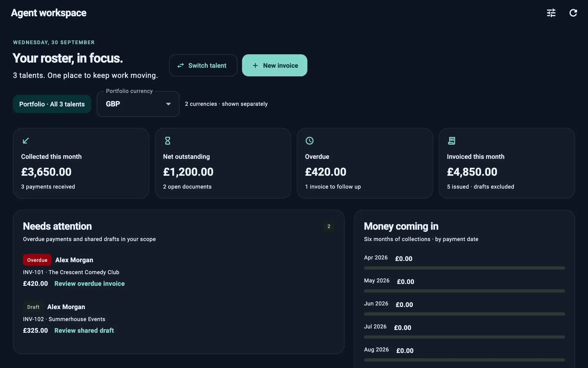Viewport: 588px width, 368px height.
Task: Click Alex Morgan name beside Overdue badge
Action: click(x=74, y=260)
